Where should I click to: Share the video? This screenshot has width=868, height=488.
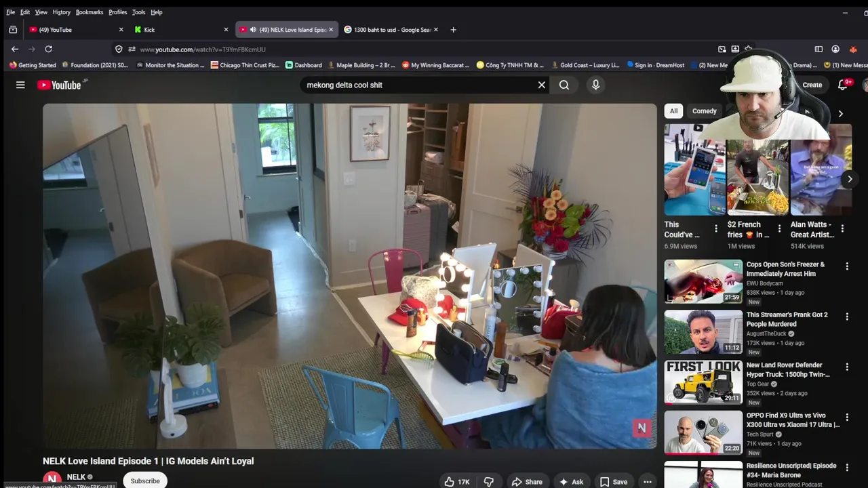pos(527,482)
